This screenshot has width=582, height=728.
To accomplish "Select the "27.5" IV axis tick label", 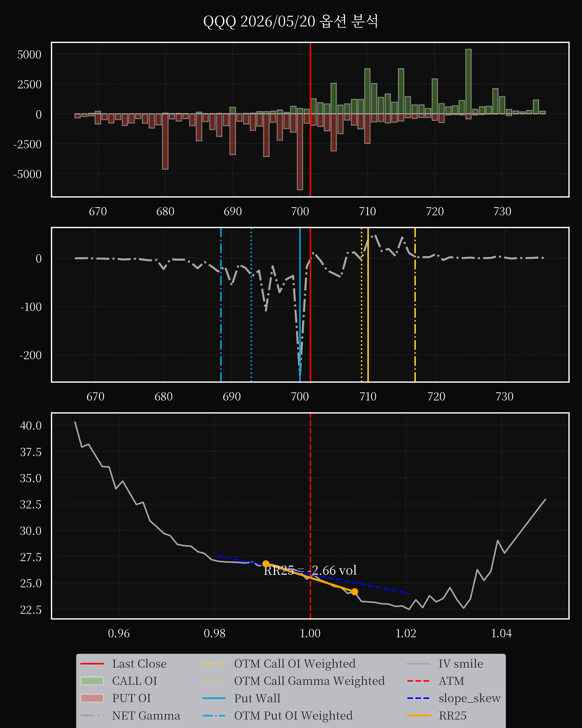I will [x=31, y=557].
